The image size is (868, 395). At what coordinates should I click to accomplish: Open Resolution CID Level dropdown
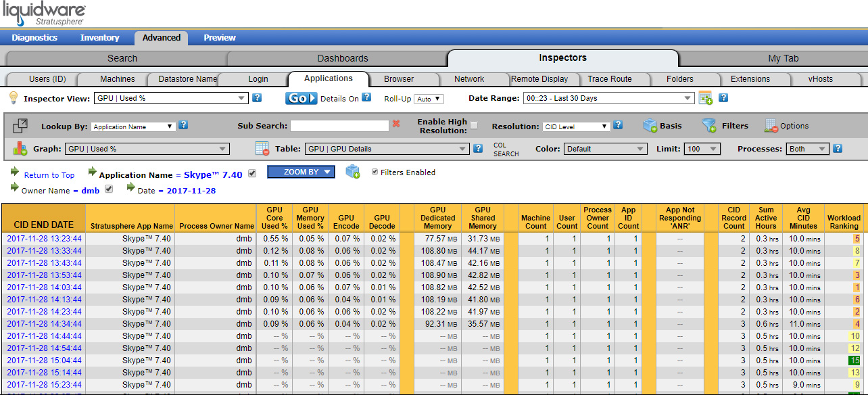576,126
